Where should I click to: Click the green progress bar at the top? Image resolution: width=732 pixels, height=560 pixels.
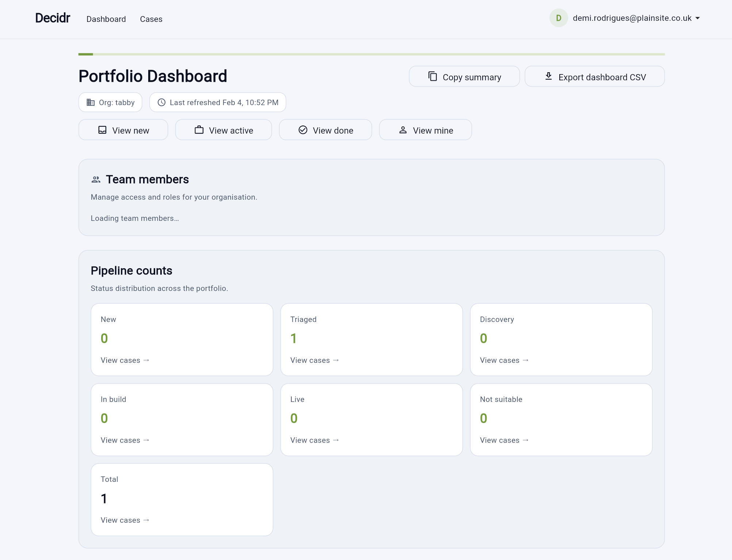86,54
